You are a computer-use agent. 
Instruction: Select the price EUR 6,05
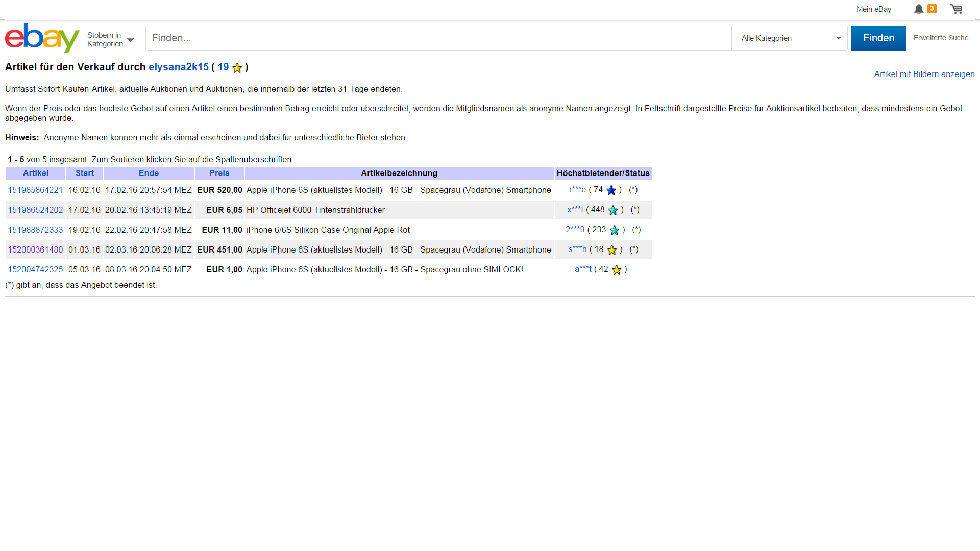224,210
